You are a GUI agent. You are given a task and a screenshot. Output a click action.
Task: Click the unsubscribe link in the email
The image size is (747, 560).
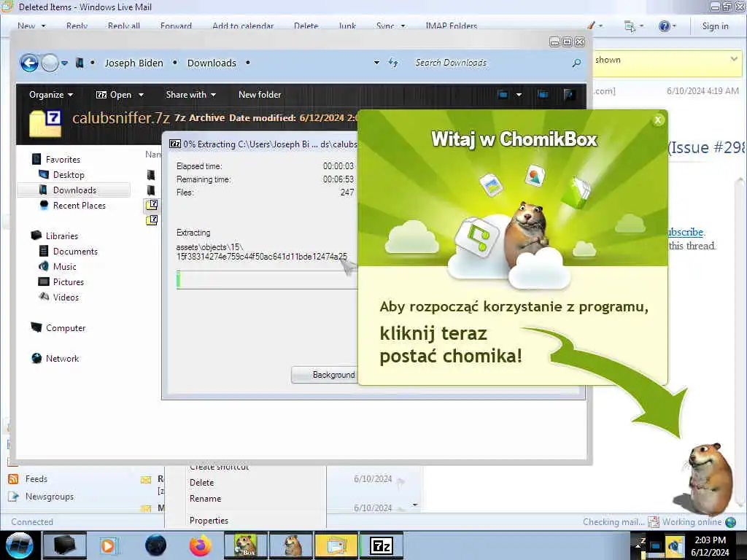(x=686, y=232)
